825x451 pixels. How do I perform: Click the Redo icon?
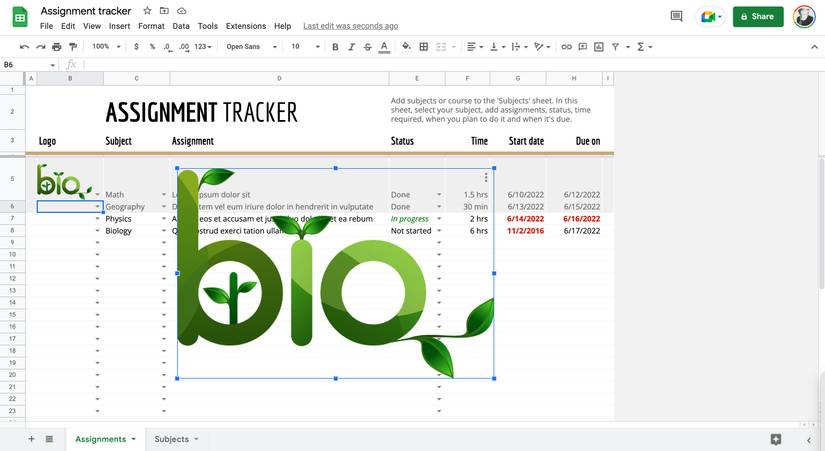click(41, 47)
